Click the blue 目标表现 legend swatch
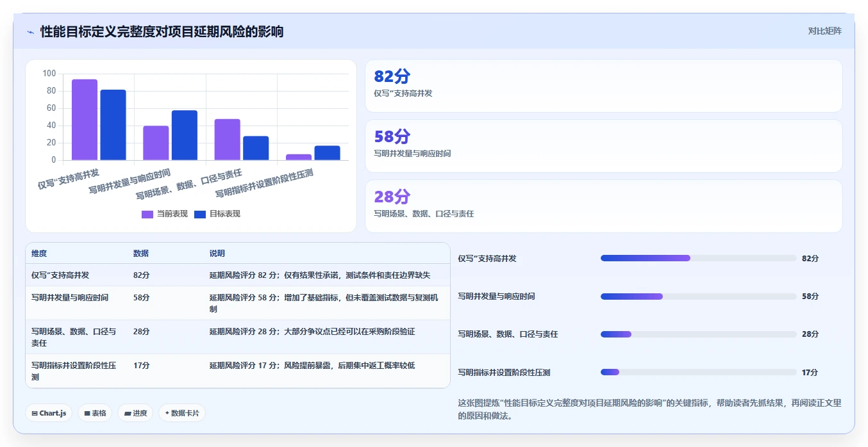Image resolution: width=868 pixels, height=447 pixels. (200, 214)
